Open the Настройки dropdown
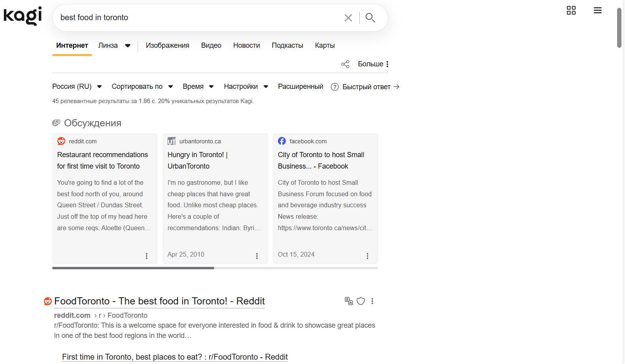This screenshot has height=364, width=625. click(x=246, y=86)
